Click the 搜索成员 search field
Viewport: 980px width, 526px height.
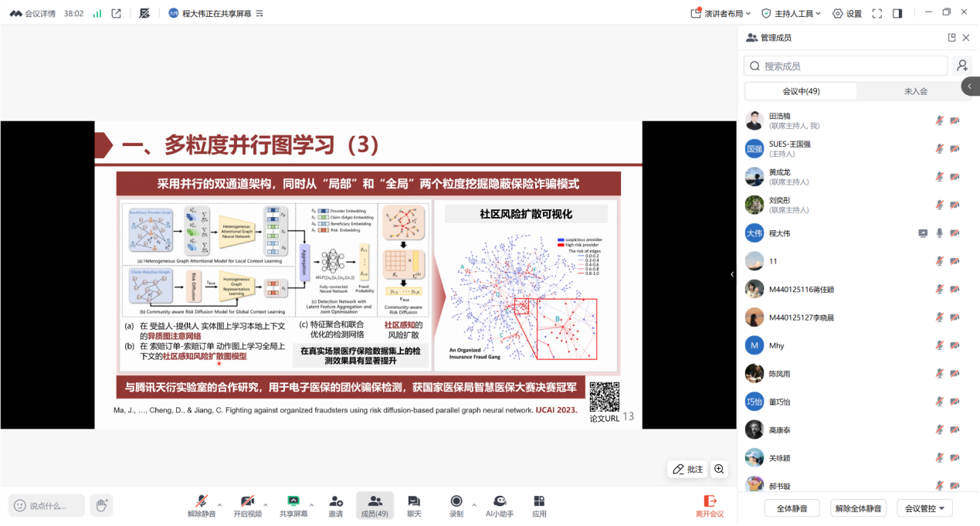[x=846, y=66]
